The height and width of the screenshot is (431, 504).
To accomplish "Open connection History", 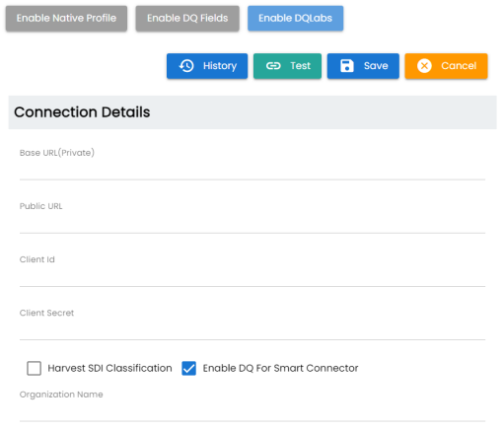I will [207, 66].
